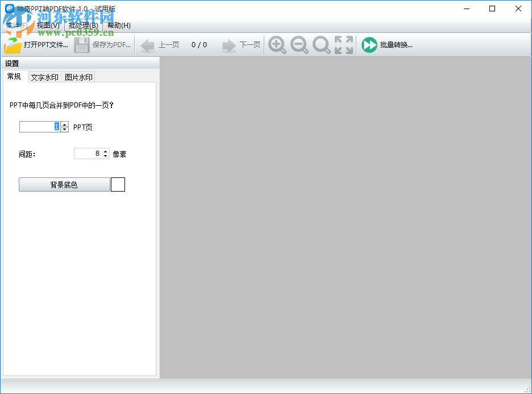The image size is (532, 394).
Task: Click the 上一页 label
Action: 169,45
